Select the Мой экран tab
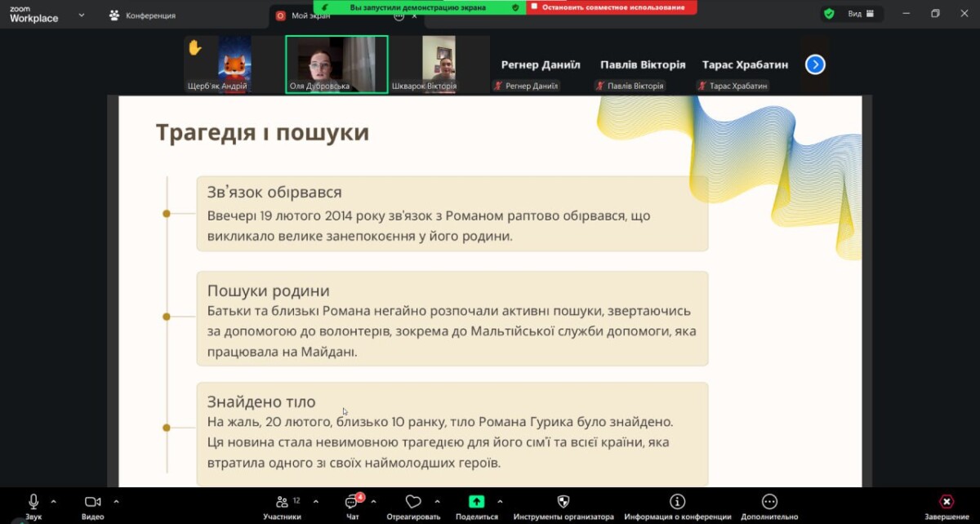This screenshot has width=980, height=524. 310,16
